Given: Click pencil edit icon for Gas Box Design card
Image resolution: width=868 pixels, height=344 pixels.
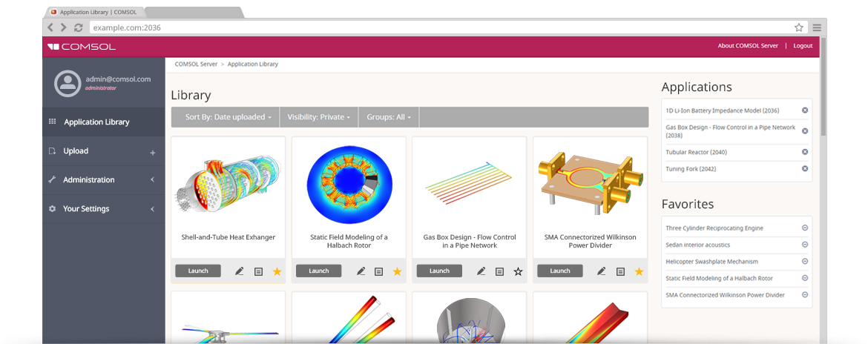Looking at the screenshot, I should coord(481,271).
